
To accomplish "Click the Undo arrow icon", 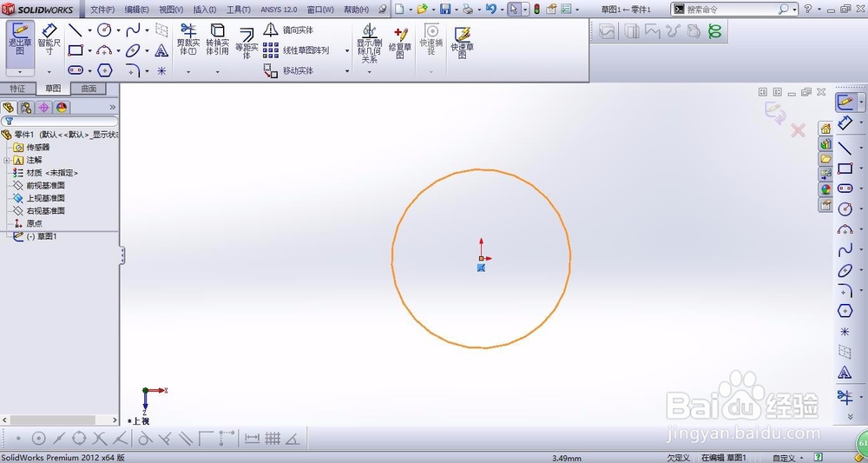I will pyautogui.click(x=491, y=9).
